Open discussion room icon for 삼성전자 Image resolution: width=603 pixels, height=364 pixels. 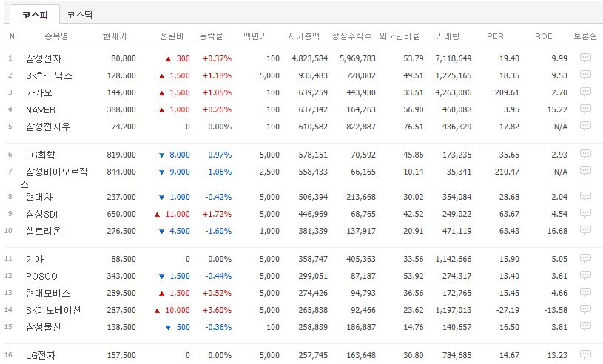pyautogui.click(x=585, y=58)
